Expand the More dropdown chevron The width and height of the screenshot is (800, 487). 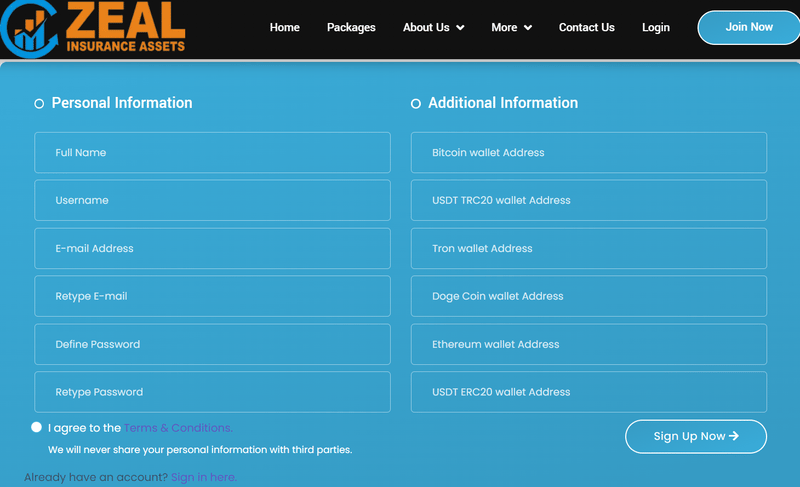(x=528, y=28)
